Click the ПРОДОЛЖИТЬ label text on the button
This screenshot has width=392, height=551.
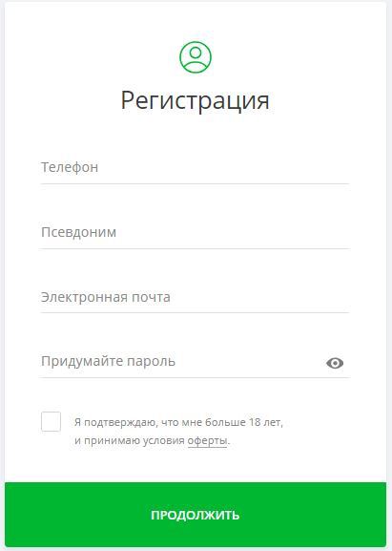196,515
